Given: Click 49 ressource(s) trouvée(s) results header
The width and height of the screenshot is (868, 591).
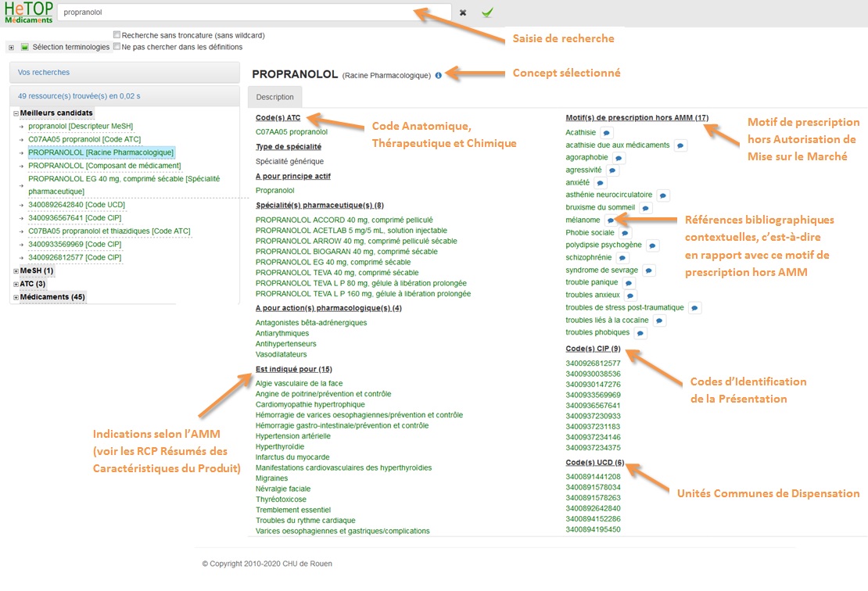Looking at the screenshot, I should 124,96.
